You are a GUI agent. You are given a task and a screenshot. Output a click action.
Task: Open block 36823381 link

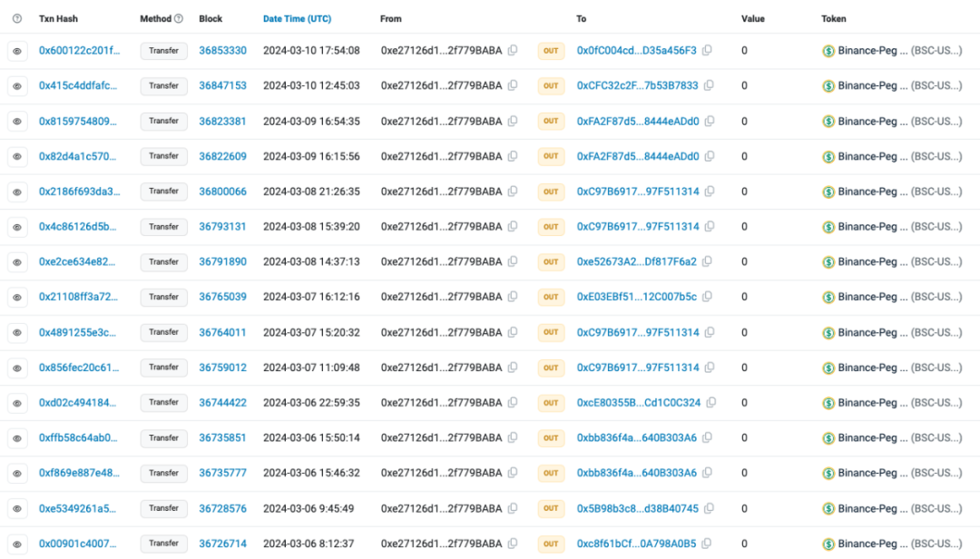[222, 122]
